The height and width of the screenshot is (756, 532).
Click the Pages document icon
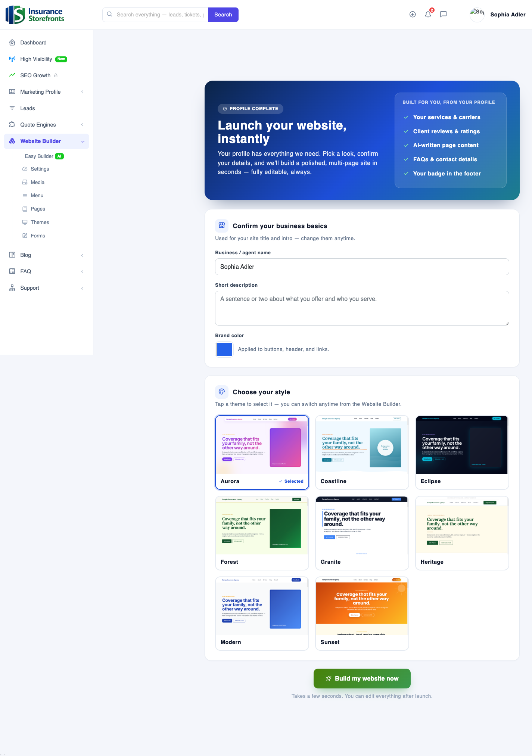click(x=25, y=209)
